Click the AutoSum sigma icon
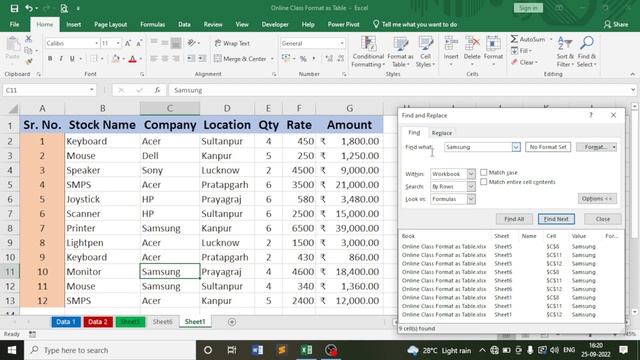640x360 pixels. (514, 39)
